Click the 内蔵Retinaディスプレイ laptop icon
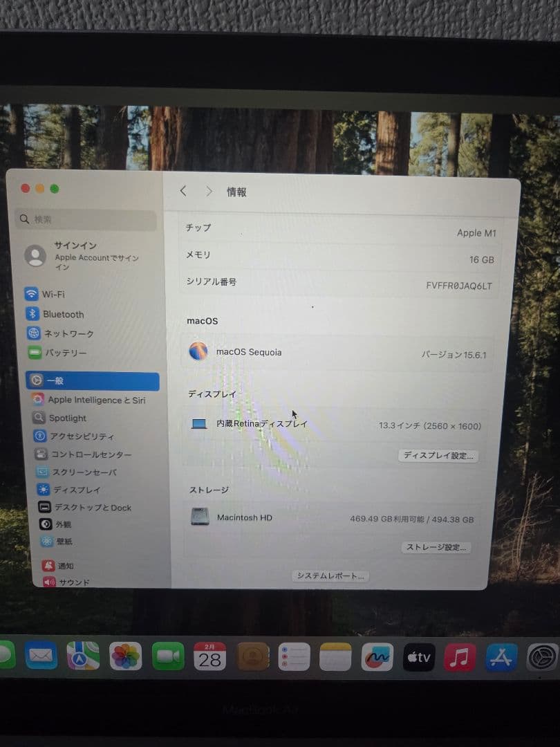This screenshot has width=560, height=747. [x=199, y=423]
